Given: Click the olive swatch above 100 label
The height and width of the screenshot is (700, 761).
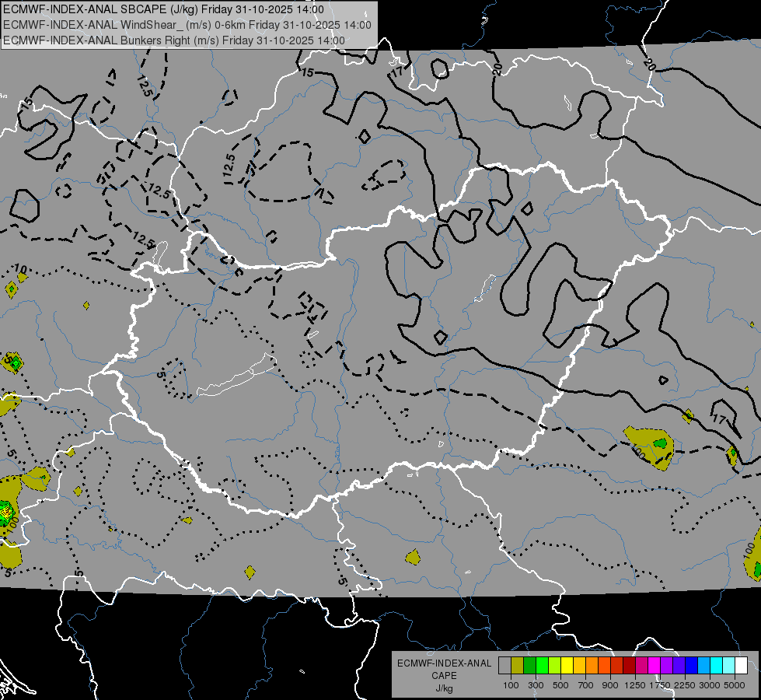Looking at the screenshot, I should (517, 665).
